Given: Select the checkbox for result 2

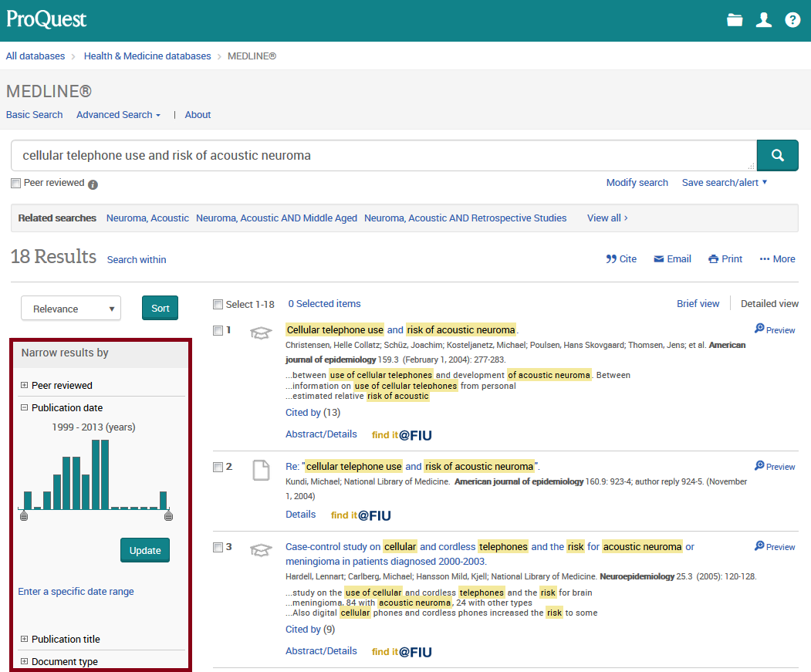Looking at the screenshot, I should coord(218,466).
